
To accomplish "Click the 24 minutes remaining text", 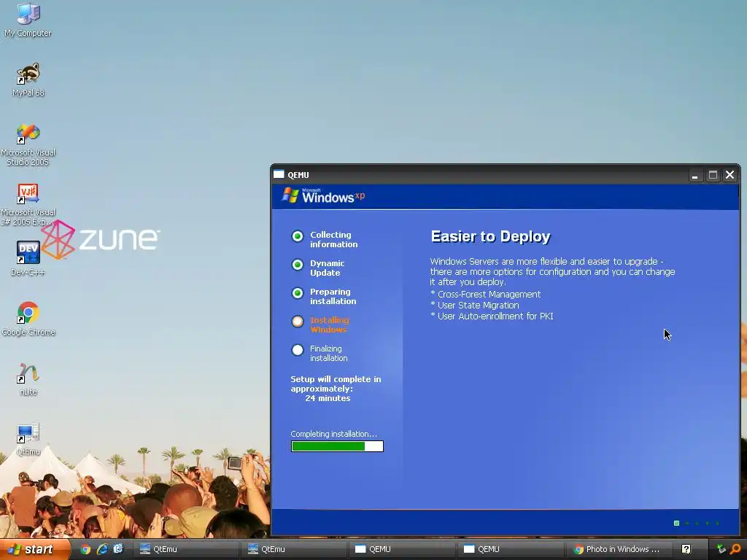I will tap(328, 398).
